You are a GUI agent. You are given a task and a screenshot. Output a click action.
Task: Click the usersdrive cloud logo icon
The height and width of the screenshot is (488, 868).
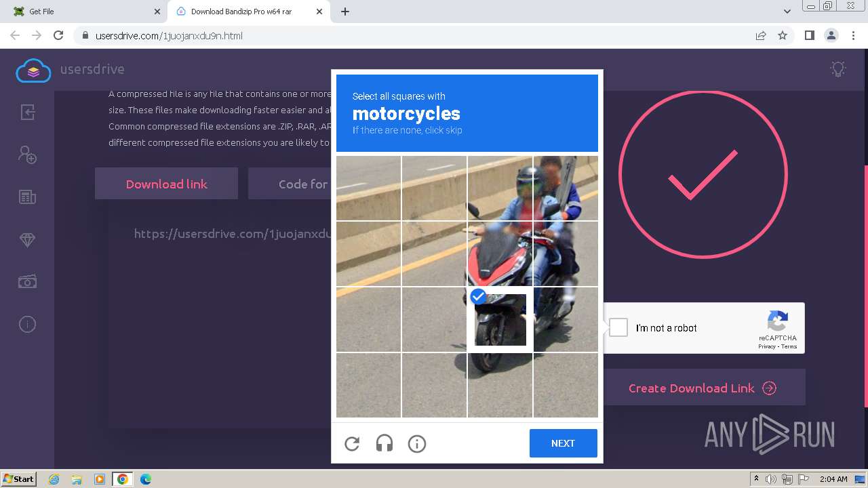point(33,70)
